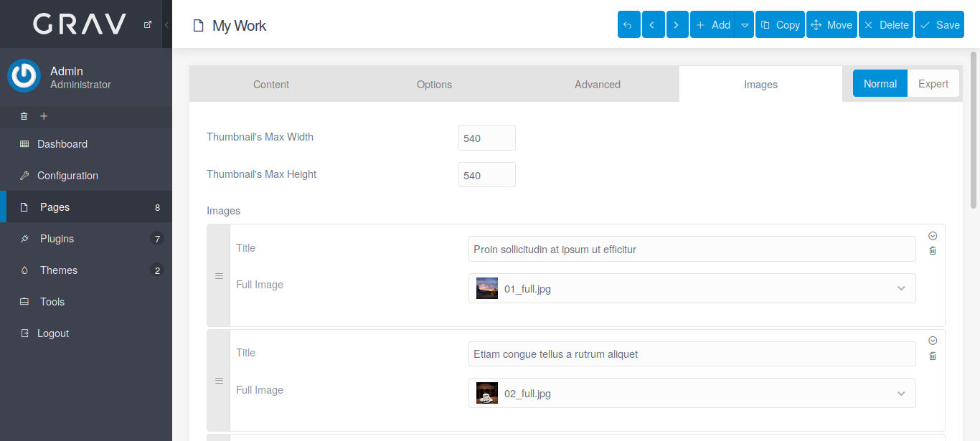Click the 'Images' section label above the list
Screen dimensions: 980x441
[x=224, y=211]
